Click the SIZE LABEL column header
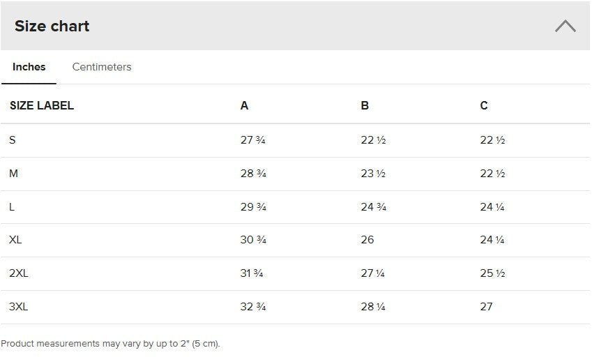The height and width of the screenshot is (364, 599). [42, 106]
